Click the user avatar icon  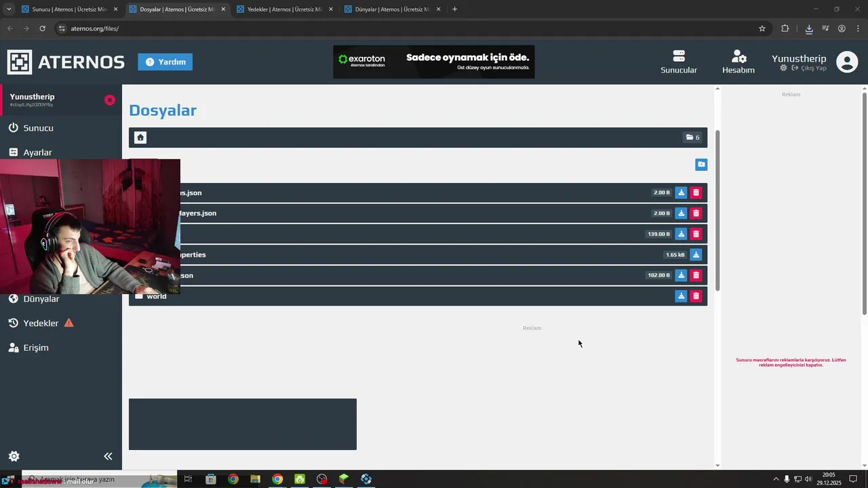click(x=847, y=62)
